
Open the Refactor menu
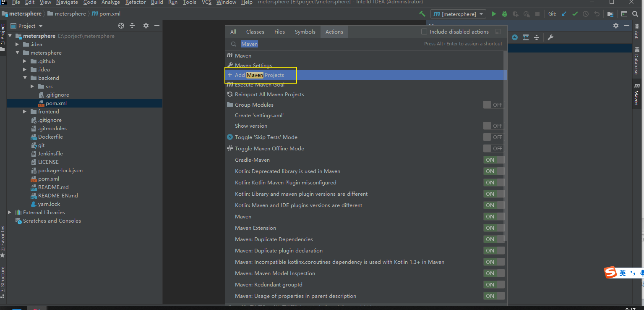coord(136,3)
